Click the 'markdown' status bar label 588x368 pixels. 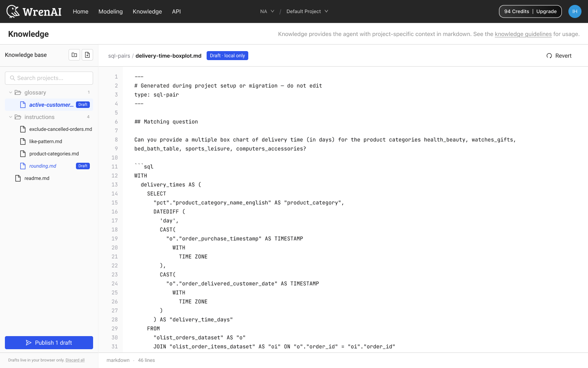118,360
